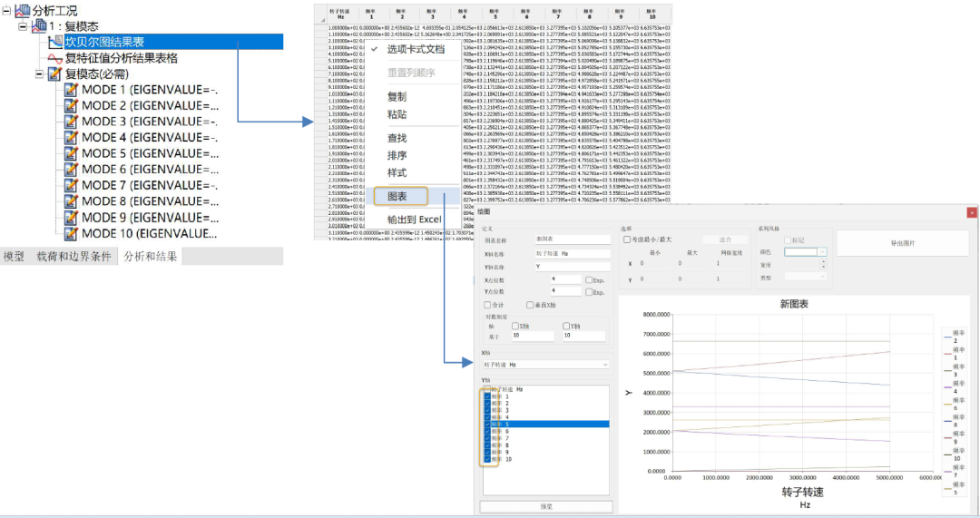The width and height of the screenshot is (980, 518).
Task: Switch to the 模型 tab
Action: pyautogui.click(x=14, y=256)
